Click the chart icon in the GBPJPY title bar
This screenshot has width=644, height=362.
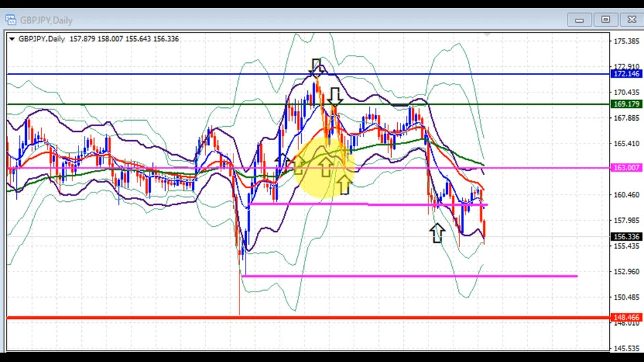pos(11,19)
